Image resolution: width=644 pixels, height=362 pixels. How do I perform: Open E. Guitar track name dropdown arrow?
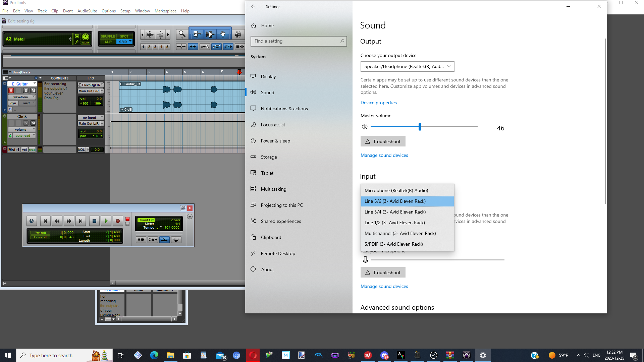coord(35,84)
